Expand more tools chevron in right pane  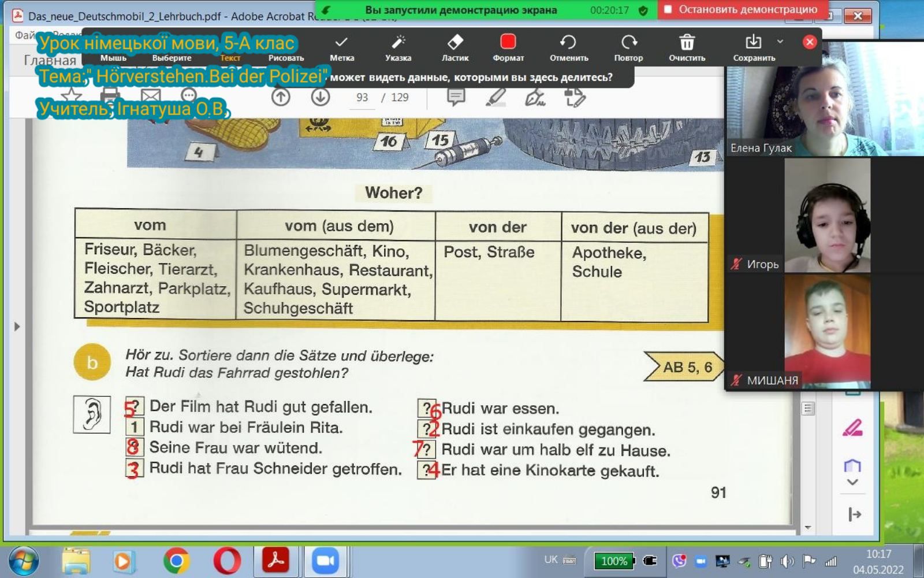pos(852,482)
